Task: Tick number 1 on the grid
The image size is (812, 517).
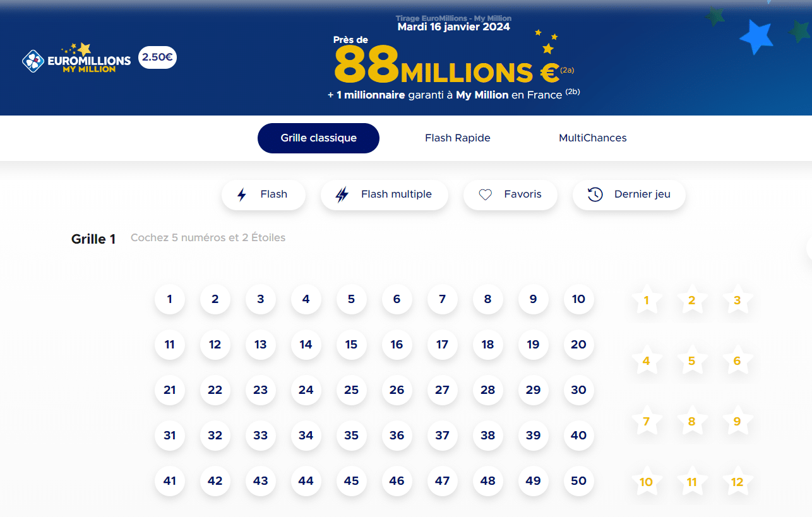Action: click(170, 299)
